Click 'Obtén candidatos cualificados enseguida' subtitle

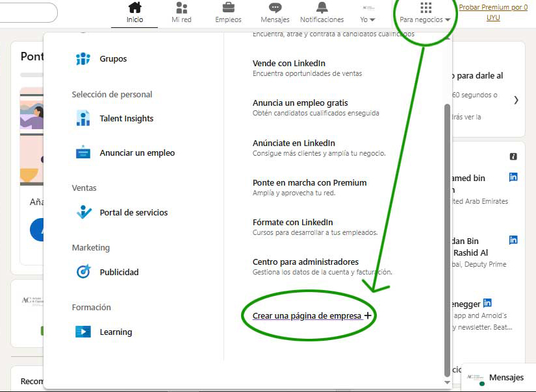[316, 113]
